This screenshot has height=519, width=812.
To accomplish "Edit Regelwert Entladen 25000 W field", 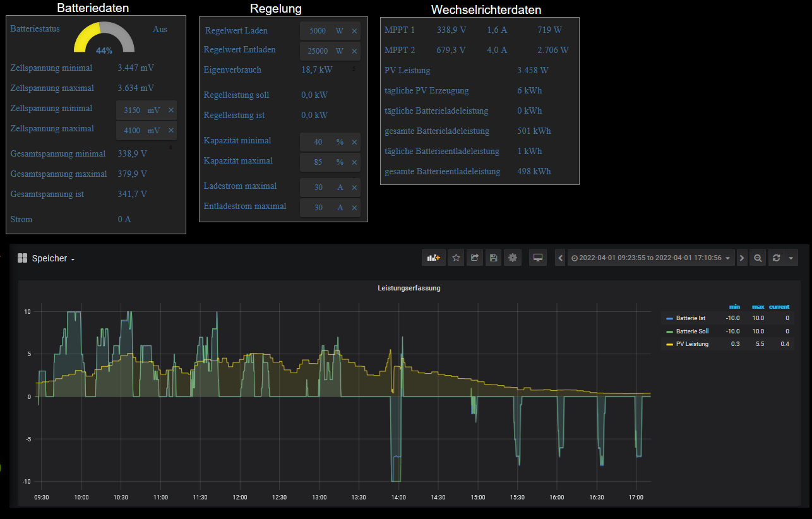I will click(330, 51).
